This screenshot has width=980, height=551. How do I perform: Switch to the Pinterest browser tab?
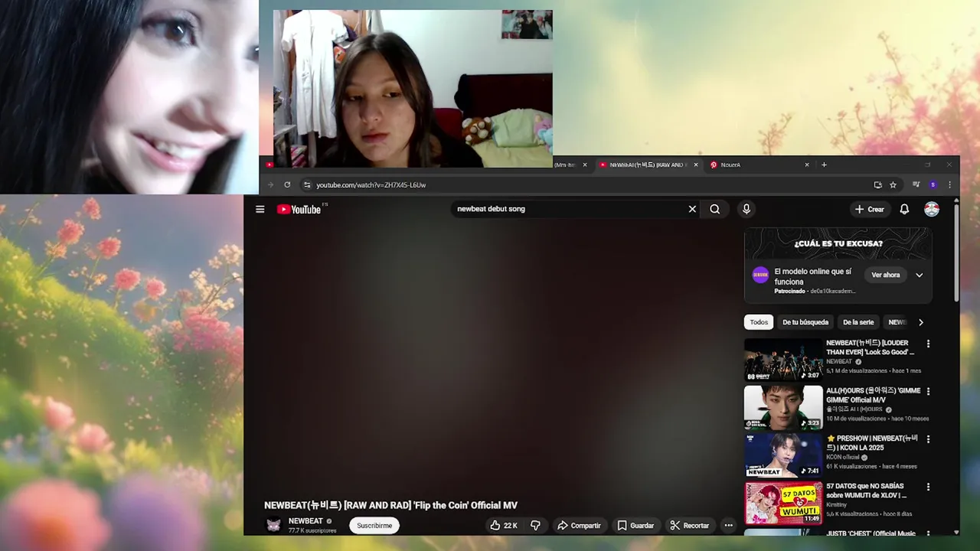coord(758,165)
